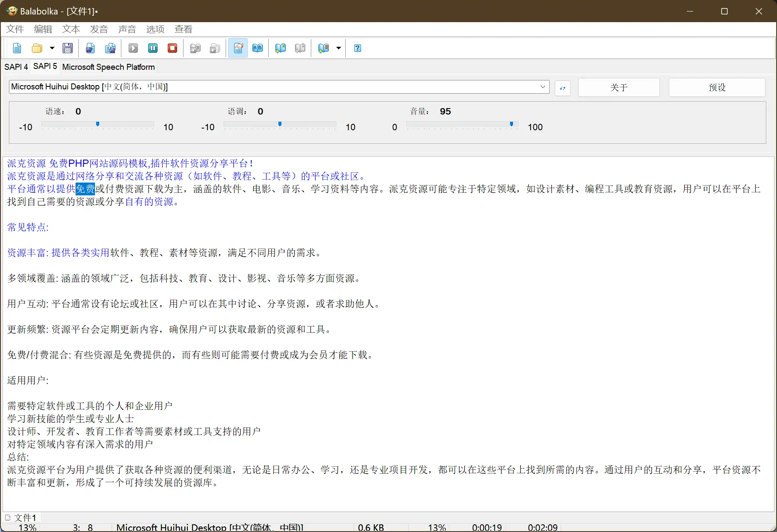777x532 pixels.
Task: Click the add bookmark book icon
Action: [281, 48]
